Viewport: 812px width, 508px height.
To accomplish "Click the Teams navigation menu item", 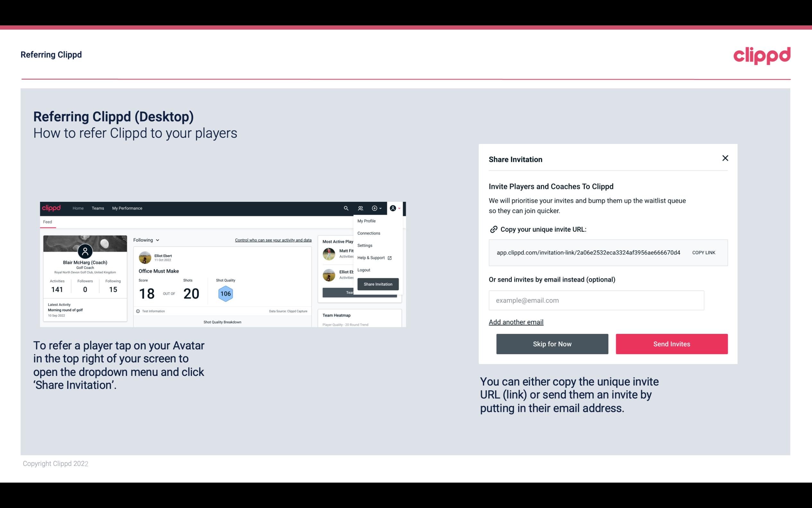I will [96, 208].
